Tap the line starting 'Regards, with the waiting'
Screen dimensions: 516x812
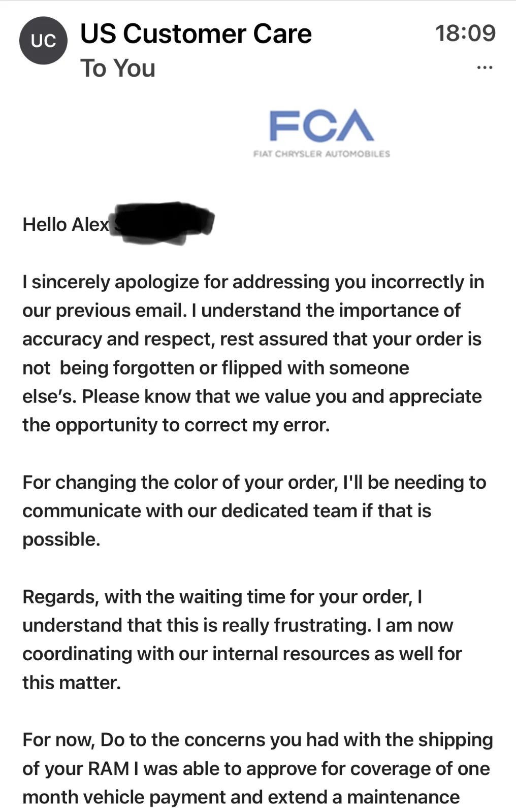(x=222, y=597)
